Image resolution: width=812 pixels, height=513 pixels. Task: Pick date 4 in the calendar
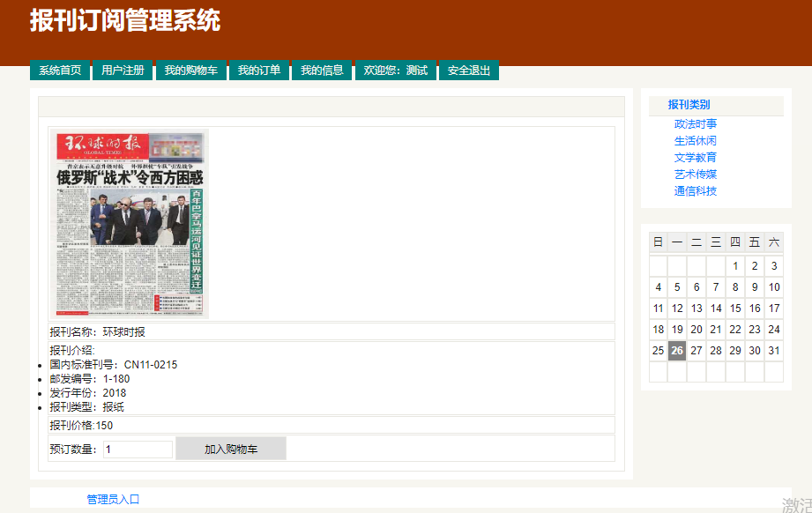[659, 287]
